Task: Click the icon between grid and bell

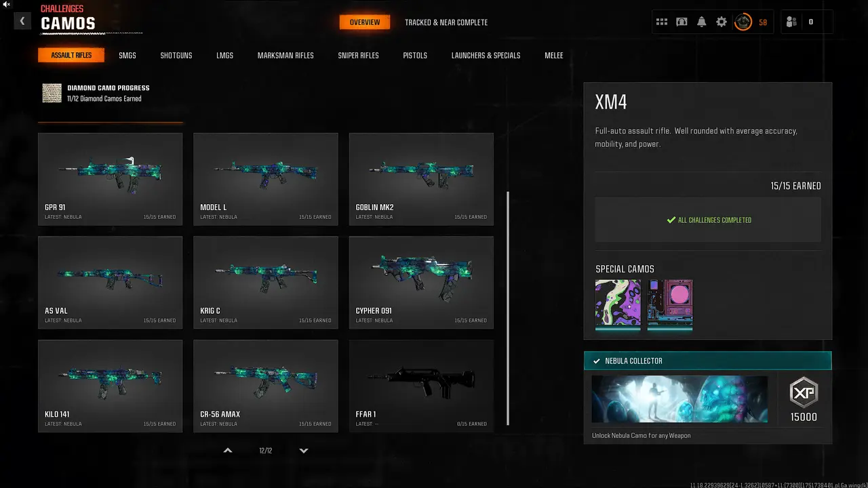Action: [x=682, y=22]
